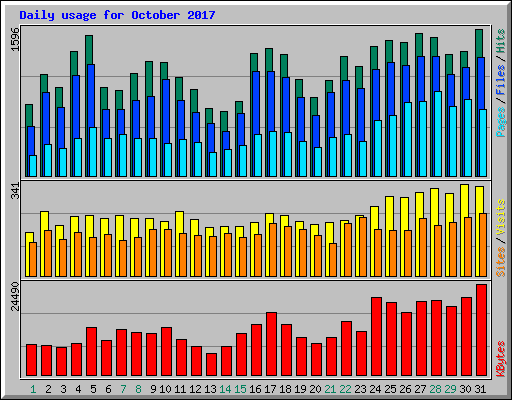Click the red KBytes bar for day 24
Screen dimensions: 512x400
click(x=376, y=337)
